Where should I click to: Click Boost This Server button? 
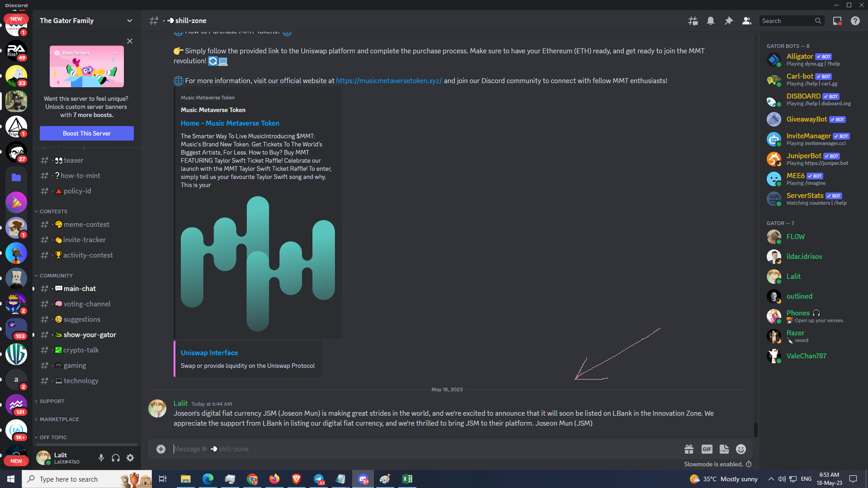click(x=87, y=133)
